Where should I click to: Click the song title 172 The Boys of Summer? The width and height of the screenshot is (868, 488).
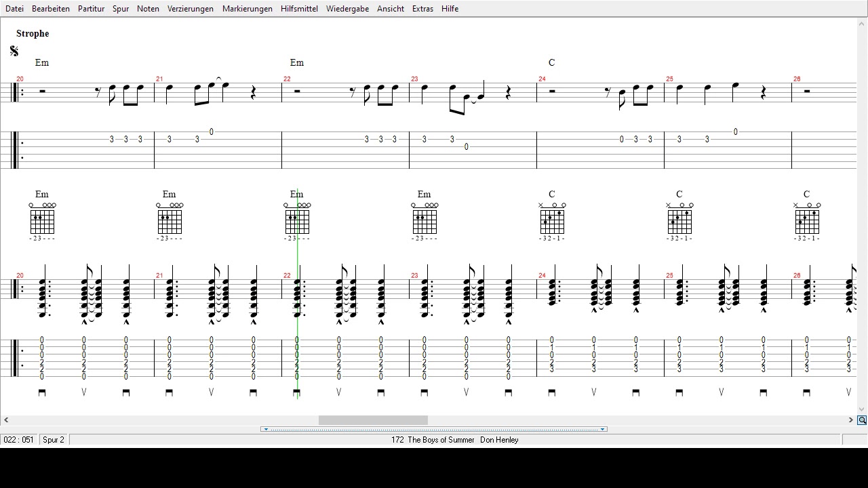pos(433,440)
